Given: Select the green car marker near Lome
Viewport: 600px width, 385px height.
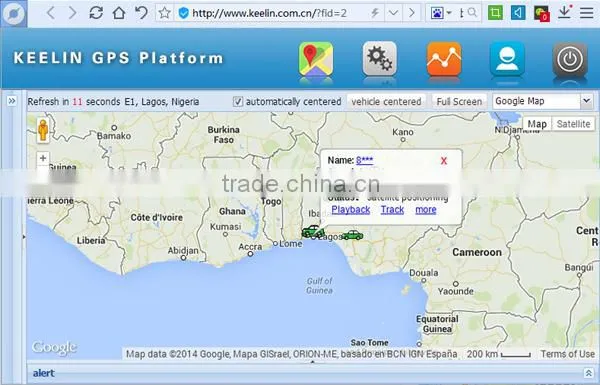Looking at the screenshot, I should tap(313, 231).
